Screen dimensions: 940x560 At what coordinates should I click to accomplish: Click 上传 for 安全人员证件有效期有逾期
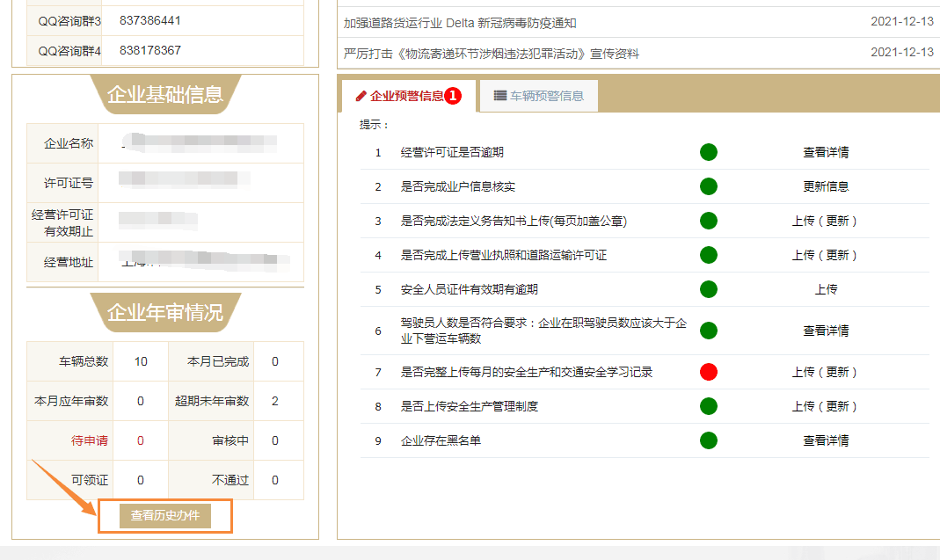pyautogui.click(x=826, y=289)
